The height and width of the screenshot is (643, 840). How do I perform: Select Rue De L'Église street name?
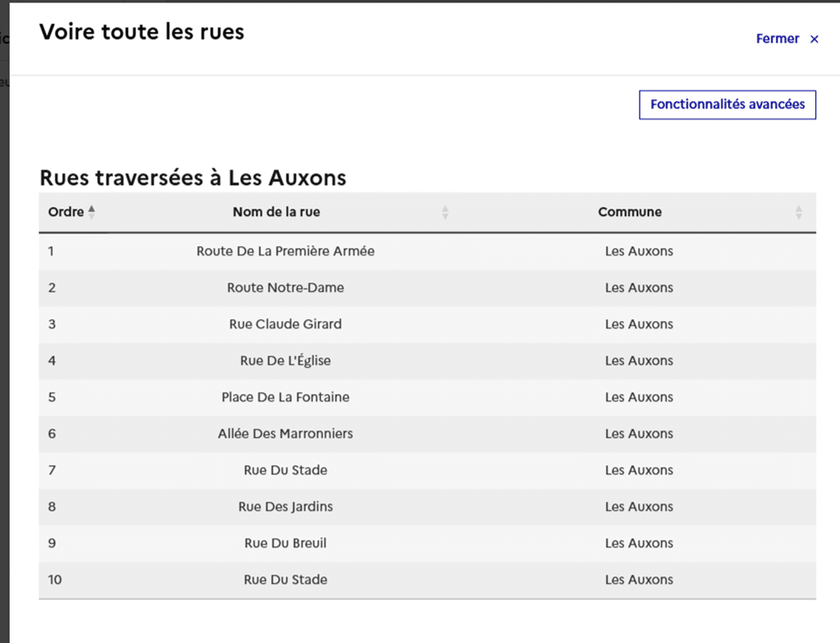286,361
